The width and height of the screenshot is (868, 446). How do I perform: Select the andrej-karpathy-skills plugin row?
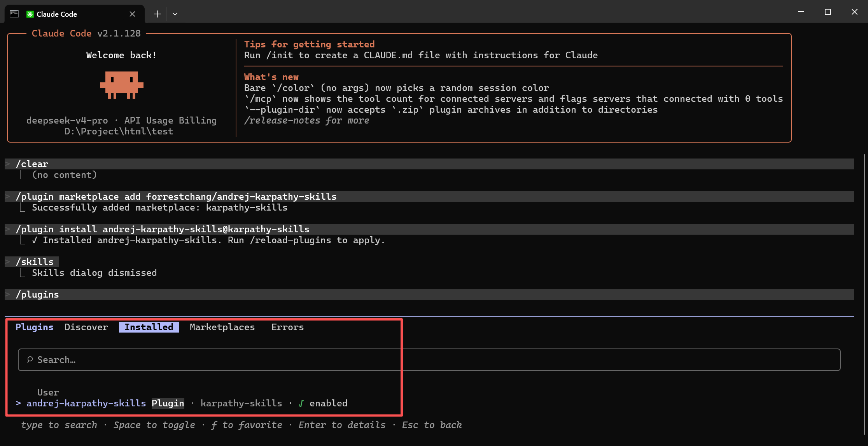click(182, 403)
